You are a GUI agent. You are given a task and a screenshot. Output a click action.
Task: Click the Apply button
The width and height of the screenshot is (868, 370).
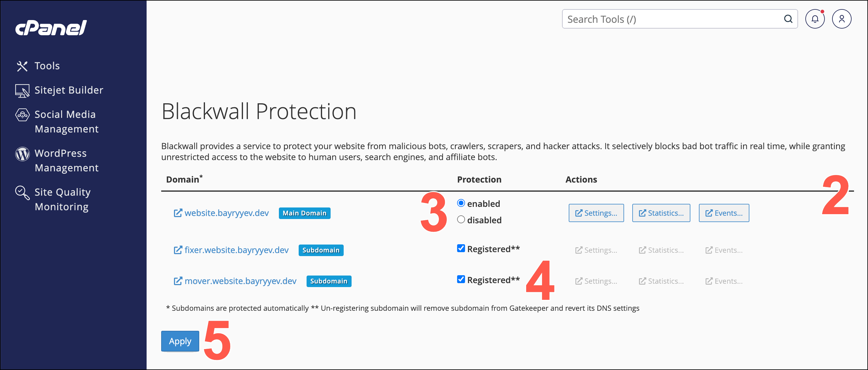(x=180, y=341)
